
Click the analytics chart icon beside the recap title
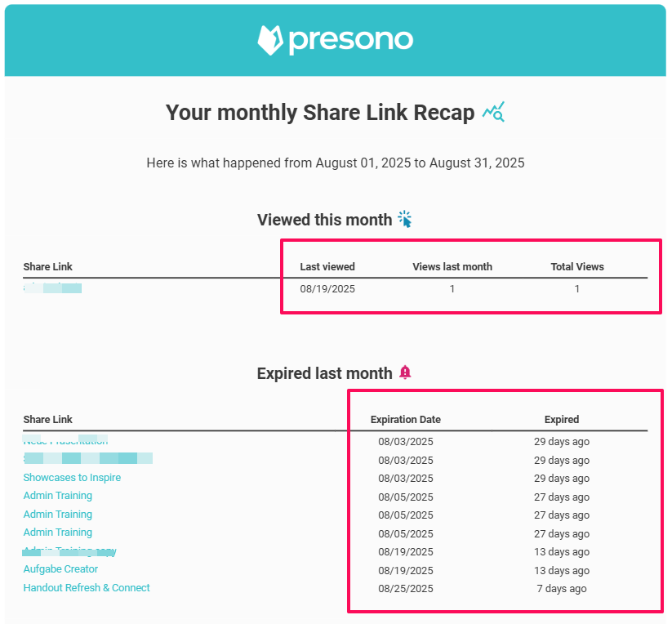[x=493, y=112]
